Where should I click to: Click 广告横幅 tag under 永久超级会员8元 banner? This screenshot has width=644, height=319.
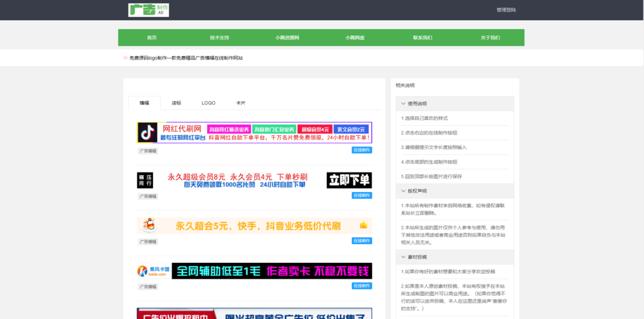click(147, 196)
